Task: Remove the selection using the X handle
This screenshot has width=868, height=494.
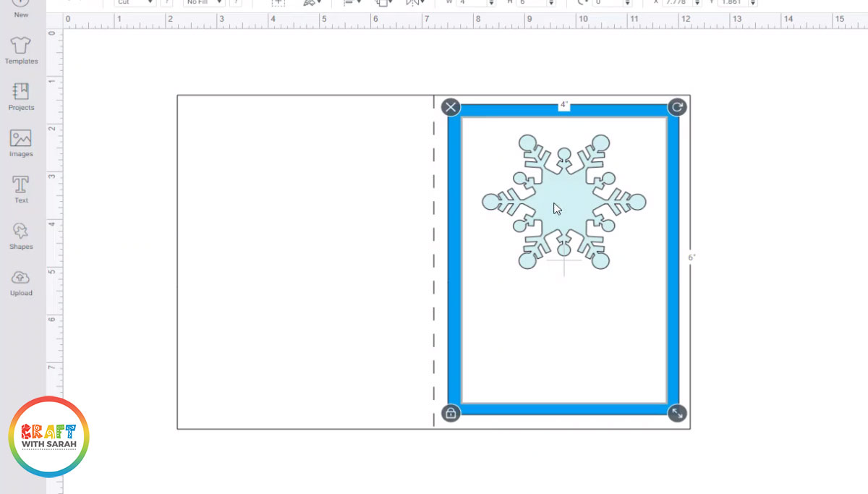Action: 450,106
